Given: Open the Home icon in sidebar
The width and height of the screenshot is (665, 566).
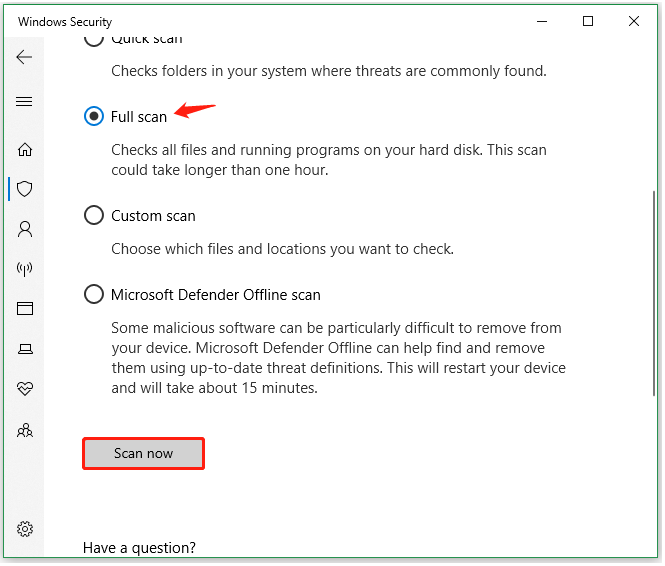Looking at the screenshot, I should click(25, 150).
